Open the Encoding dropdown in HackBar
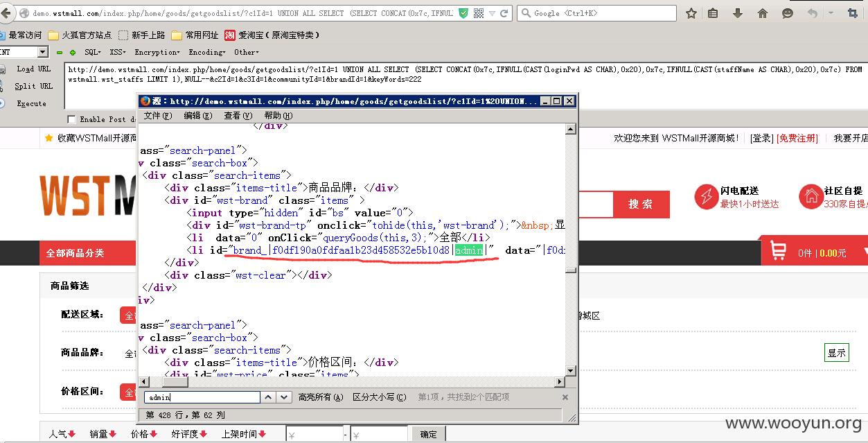868x443 pixels. (206, 52)
